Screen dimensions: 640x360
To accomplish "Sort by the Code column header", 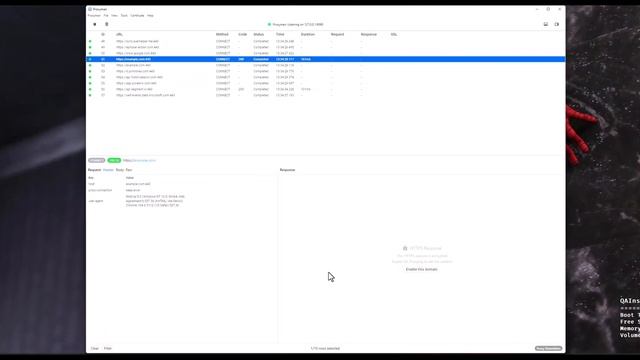I will coord(243,35).
